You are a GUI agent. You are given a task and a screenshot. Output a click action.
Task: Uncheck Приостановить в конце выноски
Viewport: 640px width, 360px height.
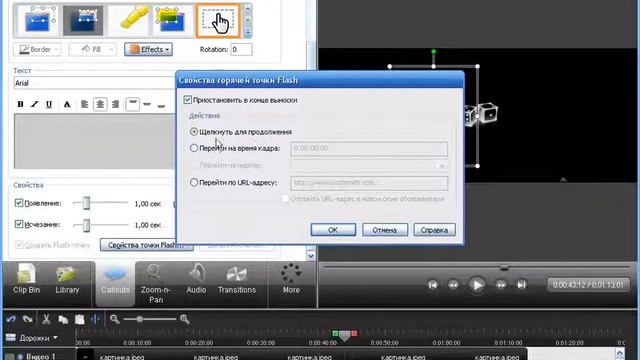tap(188, 100)
